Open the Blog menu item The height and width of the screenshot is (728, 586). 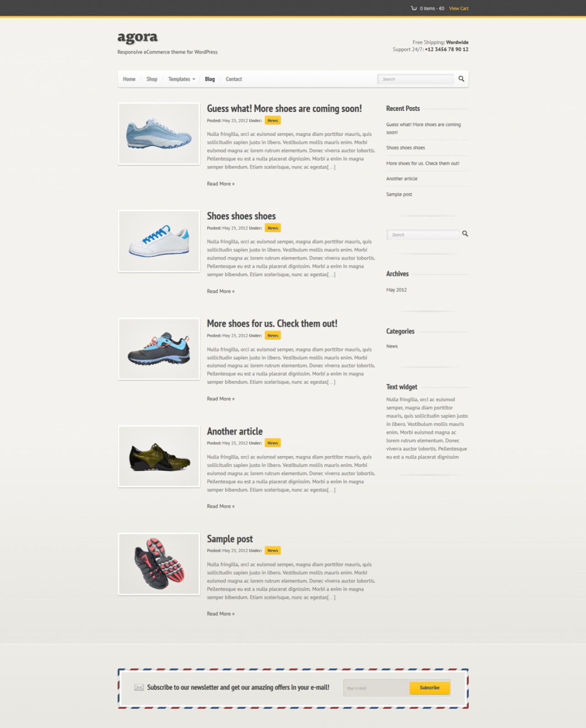210,79
